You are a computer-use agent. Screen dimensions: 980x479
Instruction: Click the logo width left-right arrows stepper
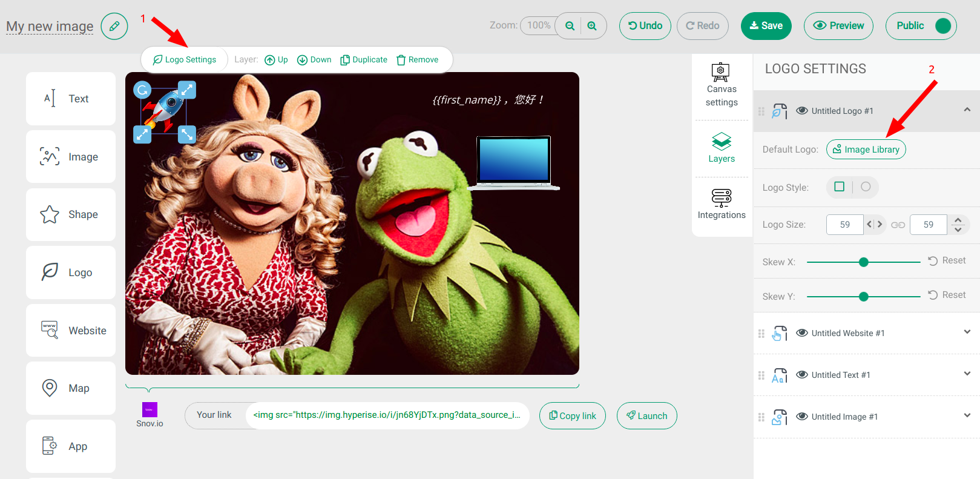875,225
